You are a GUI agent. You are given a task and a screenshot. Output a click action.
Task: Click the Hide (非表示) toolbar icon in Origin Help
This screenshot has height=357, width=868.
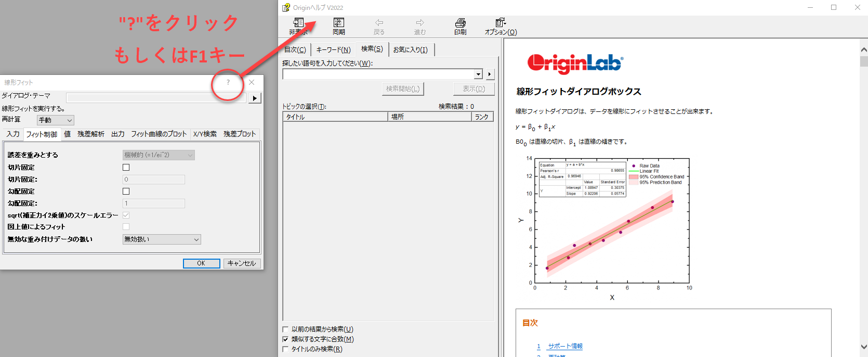pyautogui.click(x=298, y=26)
